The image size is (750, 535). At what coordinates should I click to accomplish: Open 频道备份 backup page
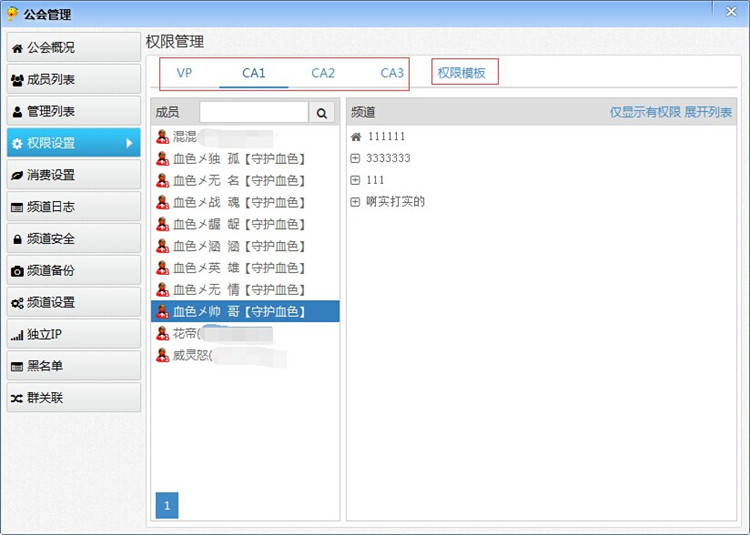(74, 271)
